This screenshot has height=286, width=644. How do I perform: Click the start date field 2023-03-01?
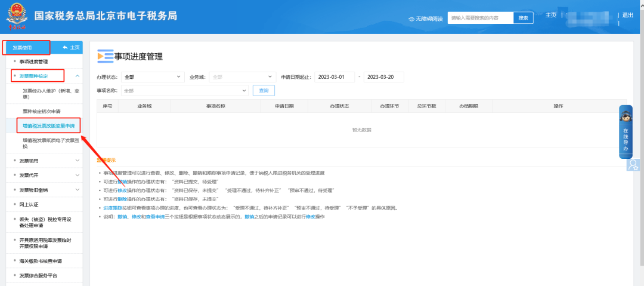point(335,77)
